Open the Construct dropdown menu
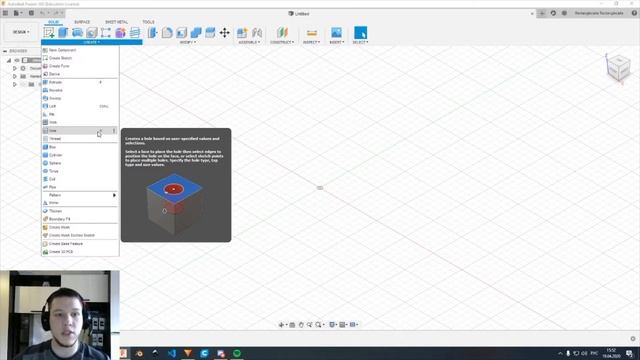The height and width of the screenshot is (360, 640). click(282, 42)
